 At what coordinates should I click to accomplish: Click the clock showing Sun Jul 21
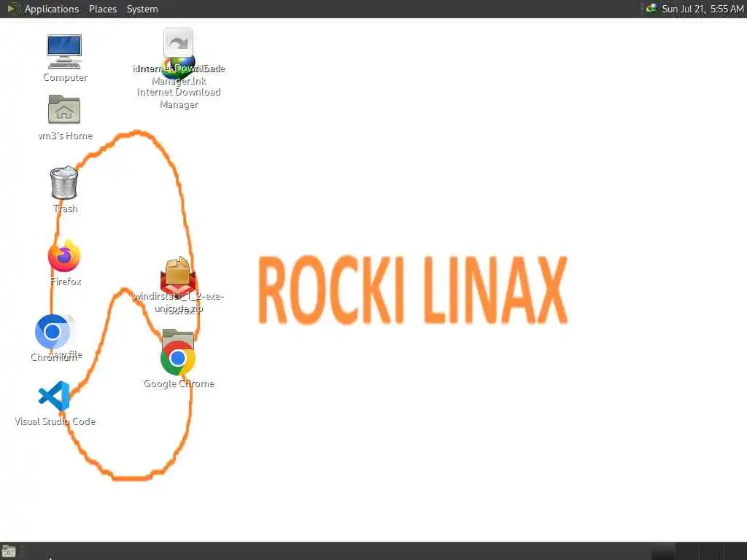coord(703,9)
